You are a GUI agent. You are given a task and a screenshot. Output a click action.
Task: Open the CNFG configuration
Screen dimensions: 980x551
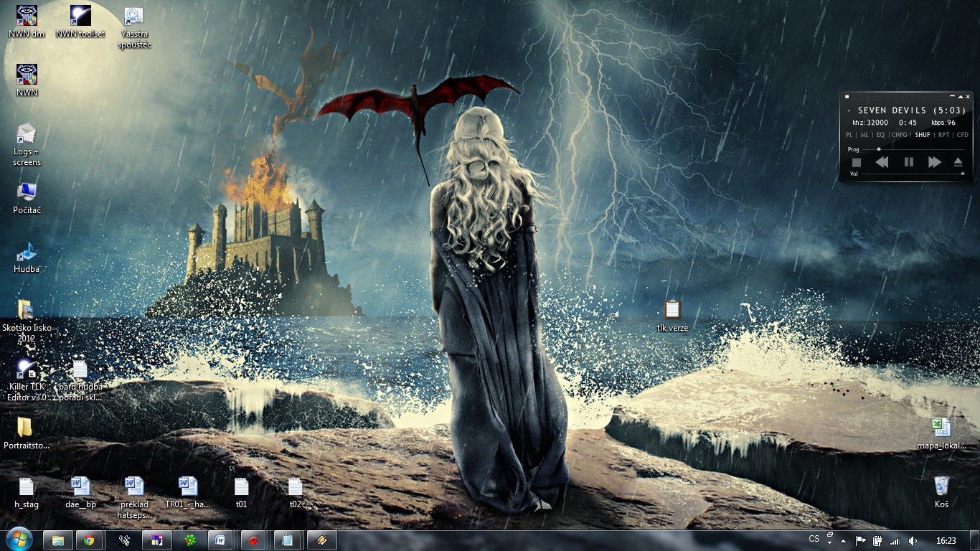[x=900, y=135]
